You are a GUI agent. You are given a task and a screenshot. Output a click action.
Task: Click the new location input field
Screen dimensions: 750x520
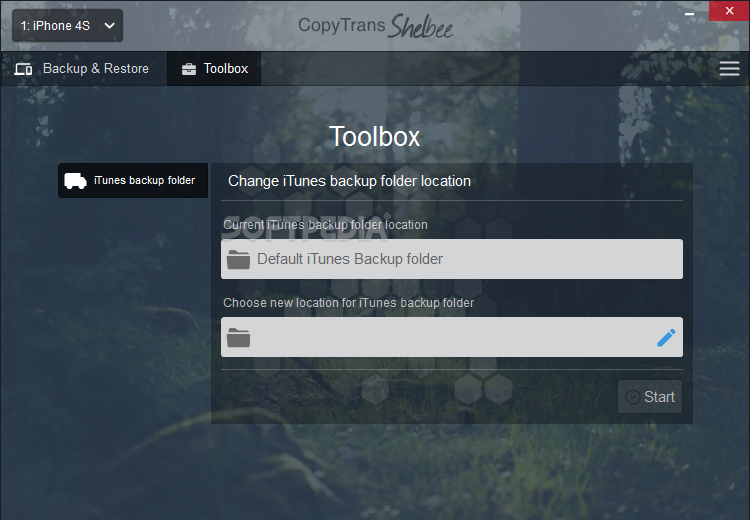click(452, 337)
